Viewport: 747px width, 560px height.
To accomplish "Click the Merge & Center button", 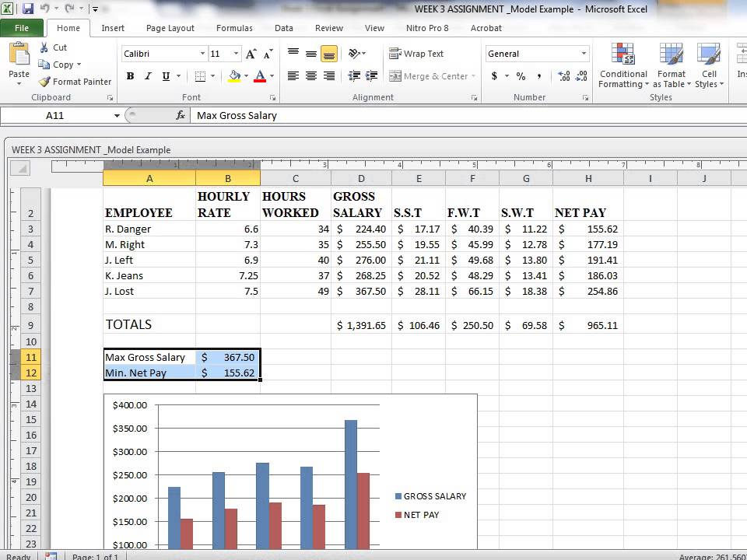I will 428,75.
